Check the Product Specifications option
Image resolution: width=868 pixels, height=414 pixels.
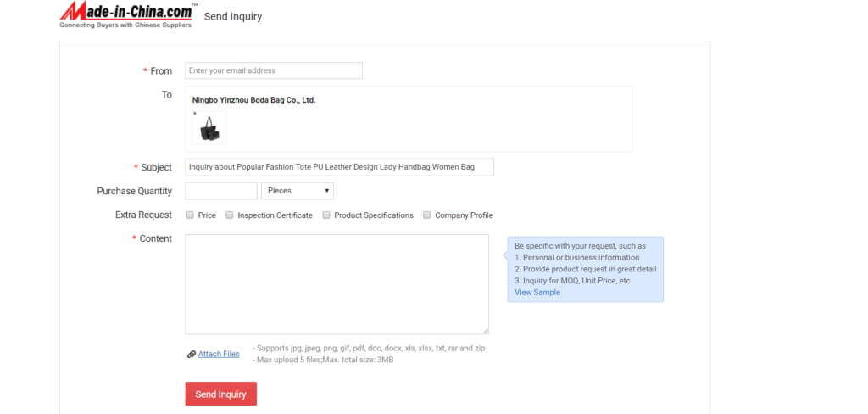pyautogui.click(x=326, y=215)
